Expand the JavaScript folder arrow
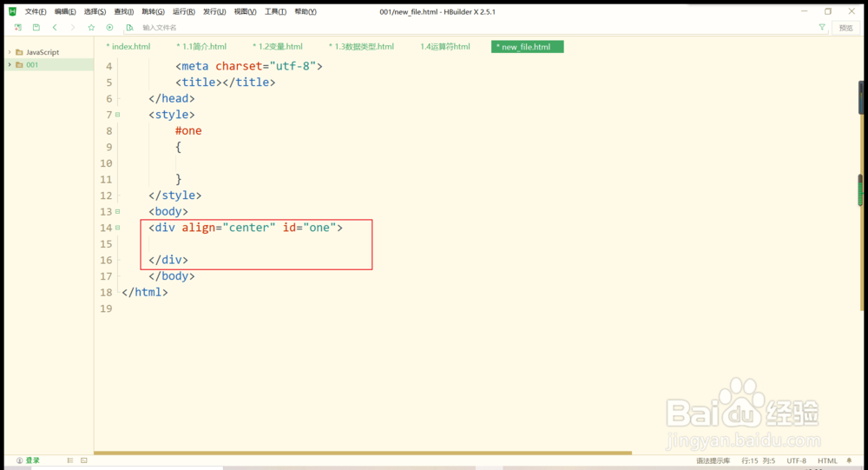Image resolution: width=868 pixels, height=470 pixels. [10, 52]
